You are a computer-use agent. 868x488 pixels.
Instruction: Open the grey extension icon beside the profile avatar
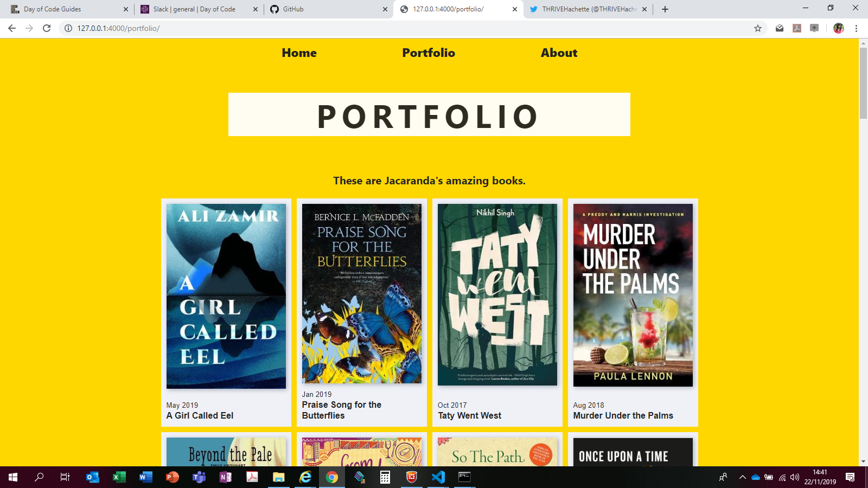coord(814,28)
